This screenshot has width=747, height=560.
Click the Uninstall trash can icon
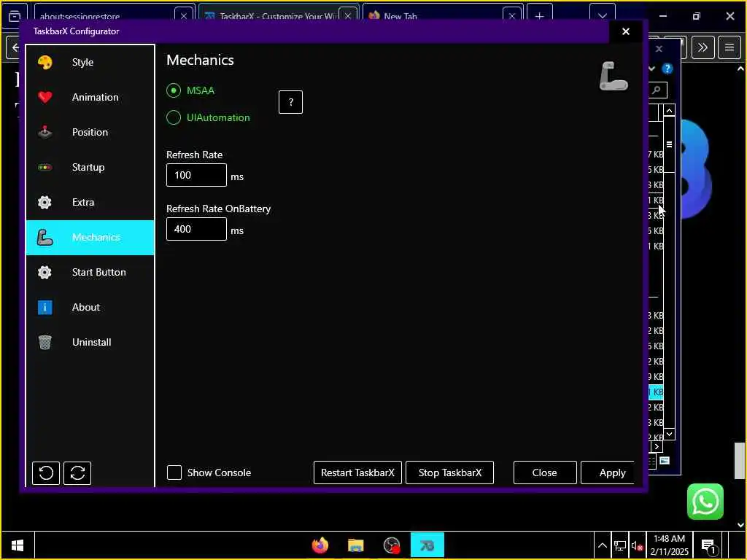point(44,343)
